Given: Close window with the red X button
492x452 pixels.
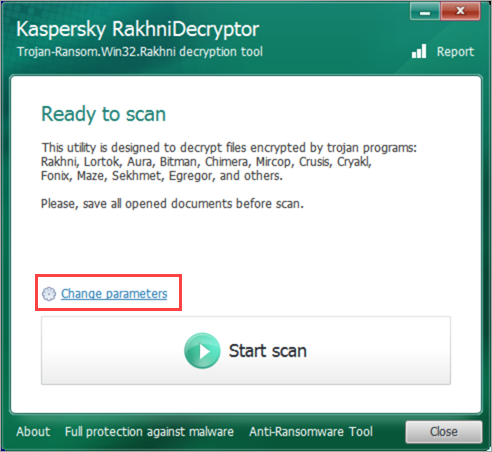Looking at the screenshot, I should coord(460,11).
